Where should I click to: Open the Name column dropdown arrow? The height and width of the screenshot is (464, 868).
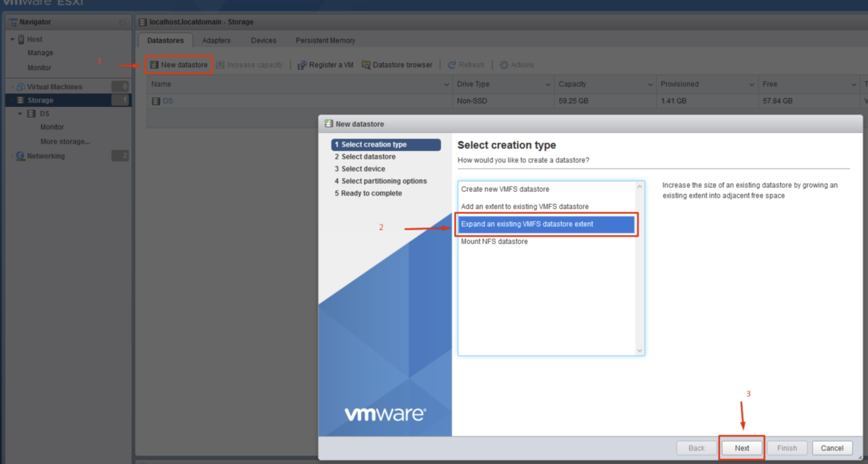click(x=446, y=84)
